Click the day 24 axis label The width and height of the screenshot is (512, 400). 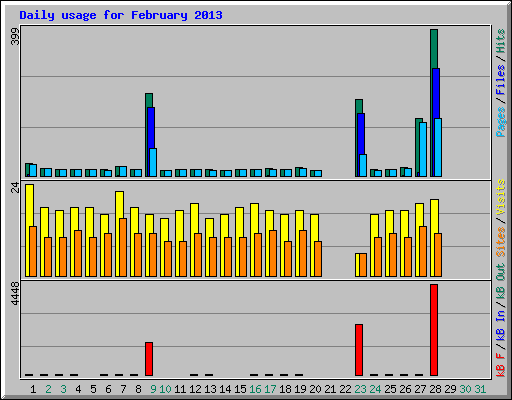(375, 389)
